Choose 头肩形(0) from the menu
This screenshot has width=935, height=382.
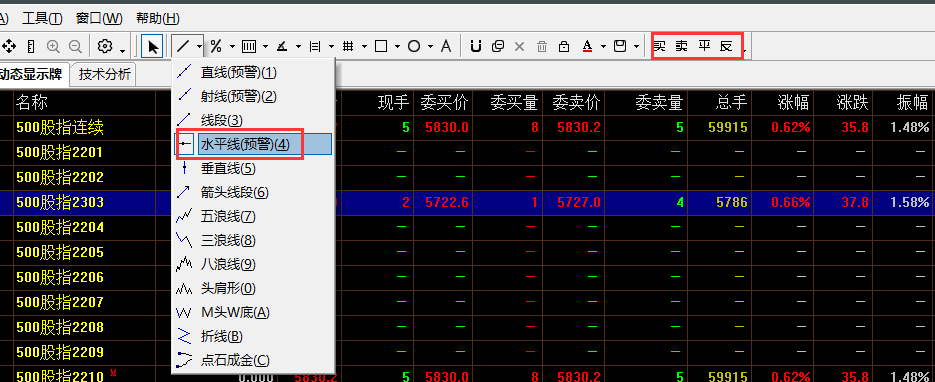point(253,288)
